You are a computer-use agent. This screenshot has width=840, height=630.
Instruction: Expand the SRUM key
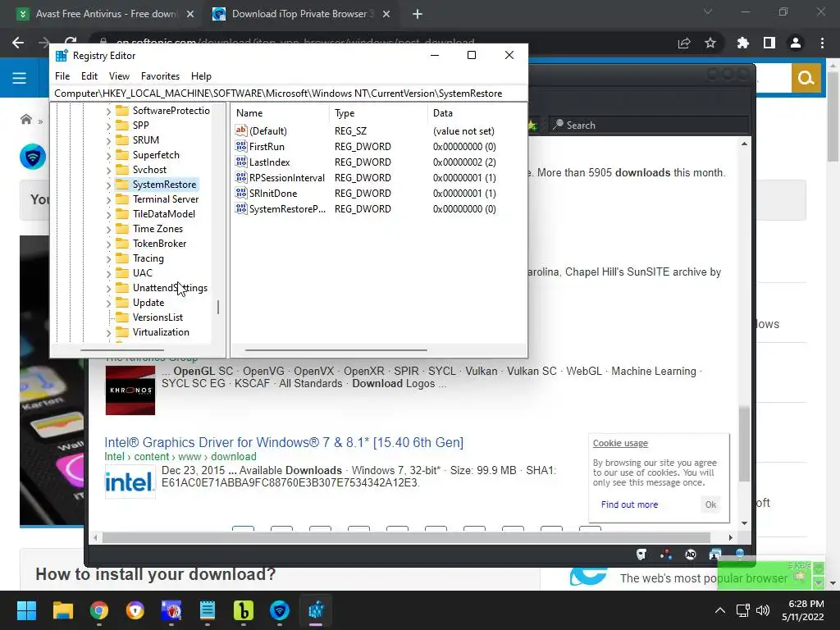tap(109, 140)
